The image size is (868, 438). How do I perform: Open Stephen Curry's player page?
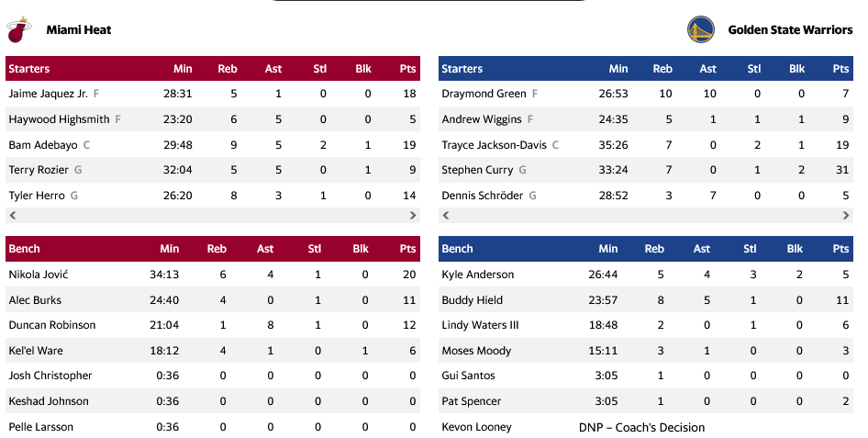tap(477, 170)
